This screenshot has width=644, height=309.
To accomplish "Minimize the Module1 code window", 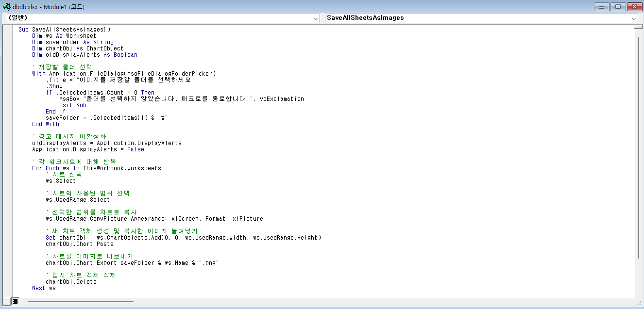I will point(602,7).
